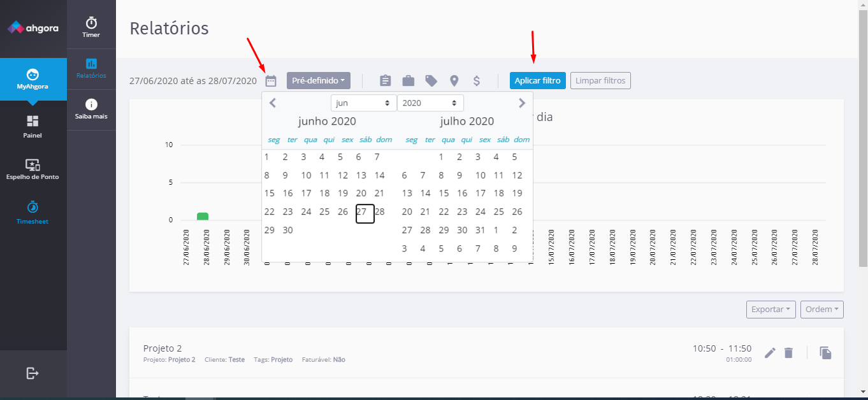Delete Projeto 2 entry with trash icon

788,353
